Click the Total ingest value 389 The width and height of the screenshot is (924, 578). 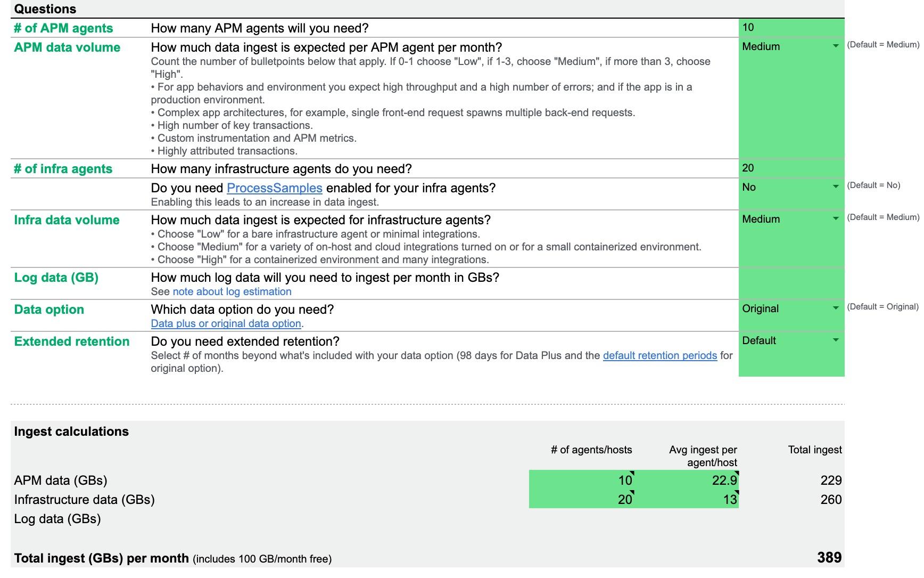[x=829, y=558]
